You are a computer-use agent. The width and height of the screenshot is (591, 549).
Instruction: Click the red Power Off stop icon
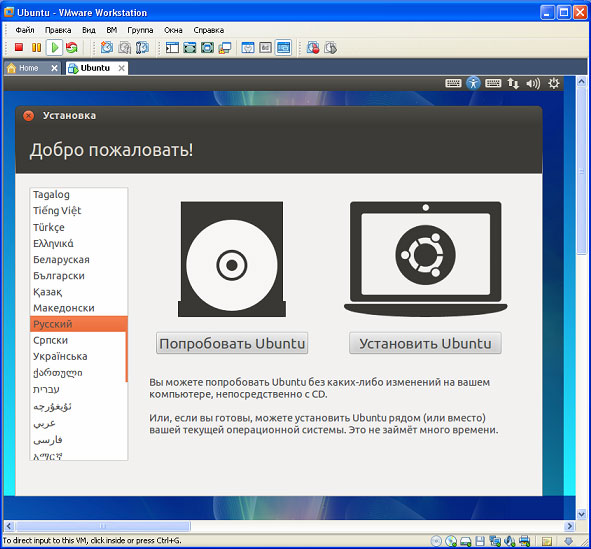click(19, 47)
